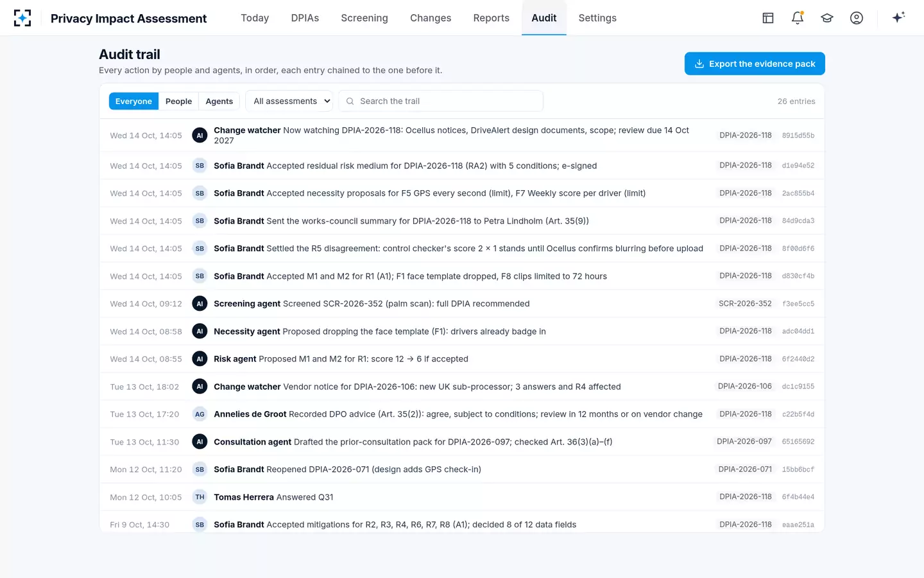Filter the trail to People only

click(178, 101)
